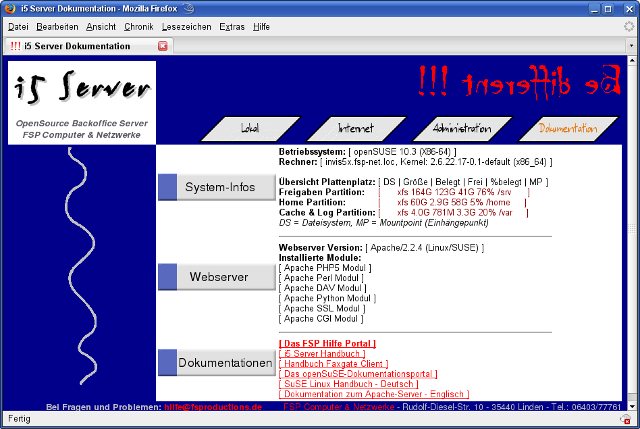Click the hilfe@fsproductions.de email link

(x=213, y=407)
